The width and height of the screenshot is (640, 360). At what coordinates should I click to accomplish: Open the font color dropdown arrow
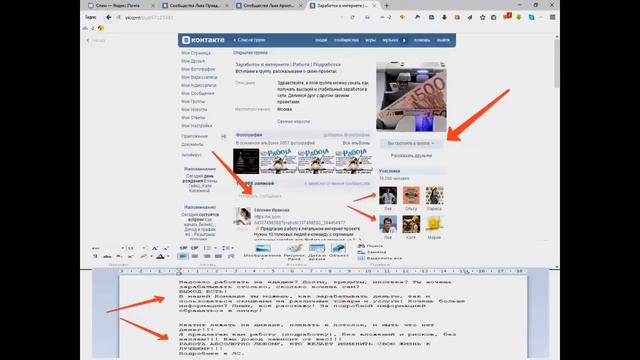pos(168,256)
